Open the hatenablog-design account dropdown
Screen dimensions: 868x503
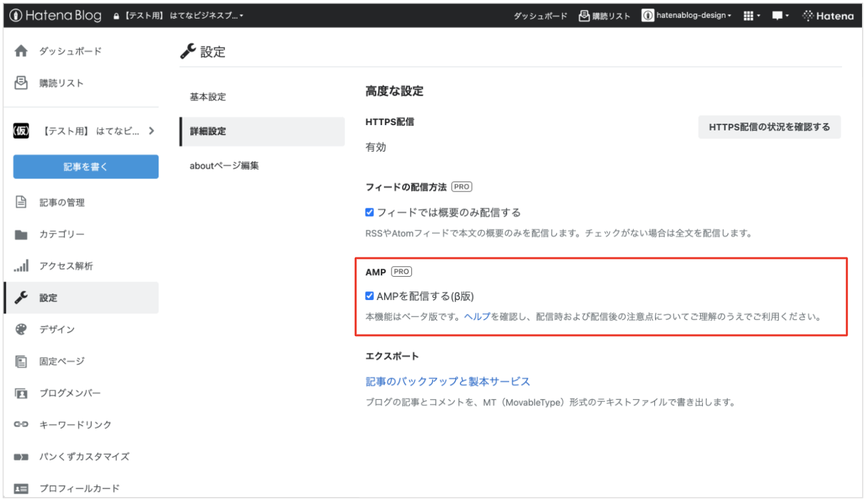click(x=686, y=16)
